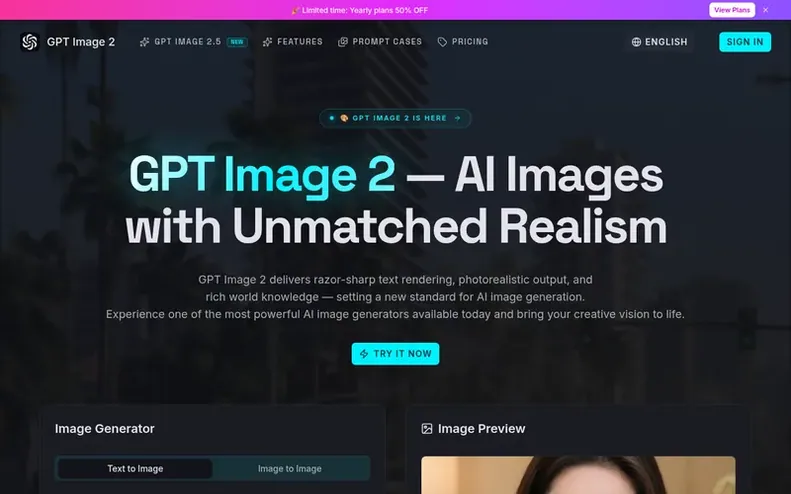Click the Image Preview heading text
Image resolution: width=791 pixels, height=494 pixels.
(481, 429)
